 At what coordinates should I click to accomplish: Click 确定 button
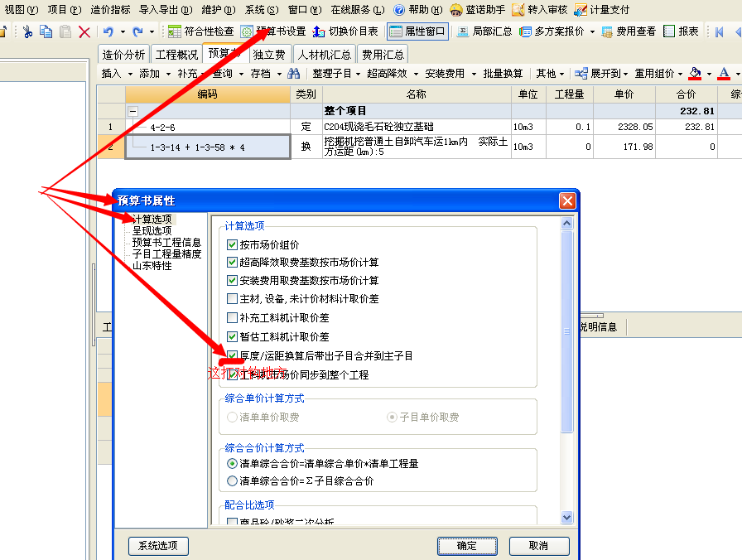tap(467, 546)
